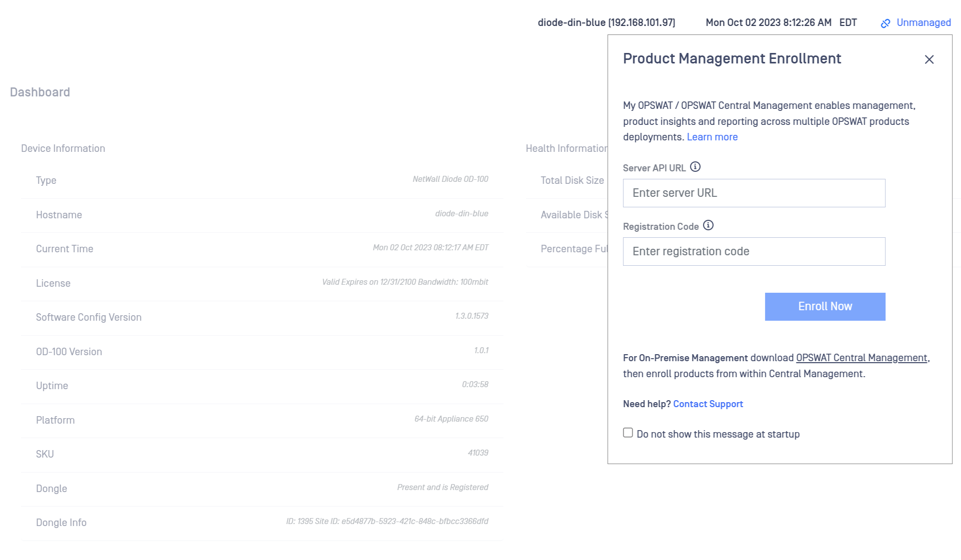Click the diode-din-blue [192.168.101.97] header text
The image size is (961, 560).
(606, 22)
